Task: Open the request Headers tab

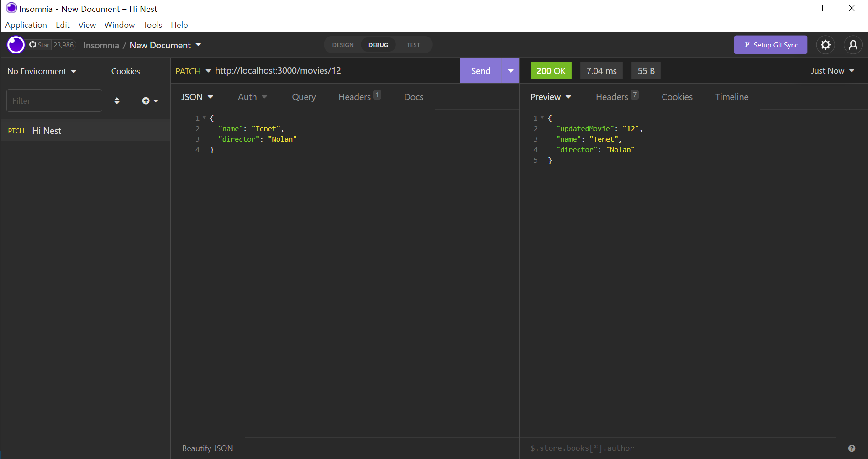Action: tap(360, 97)
